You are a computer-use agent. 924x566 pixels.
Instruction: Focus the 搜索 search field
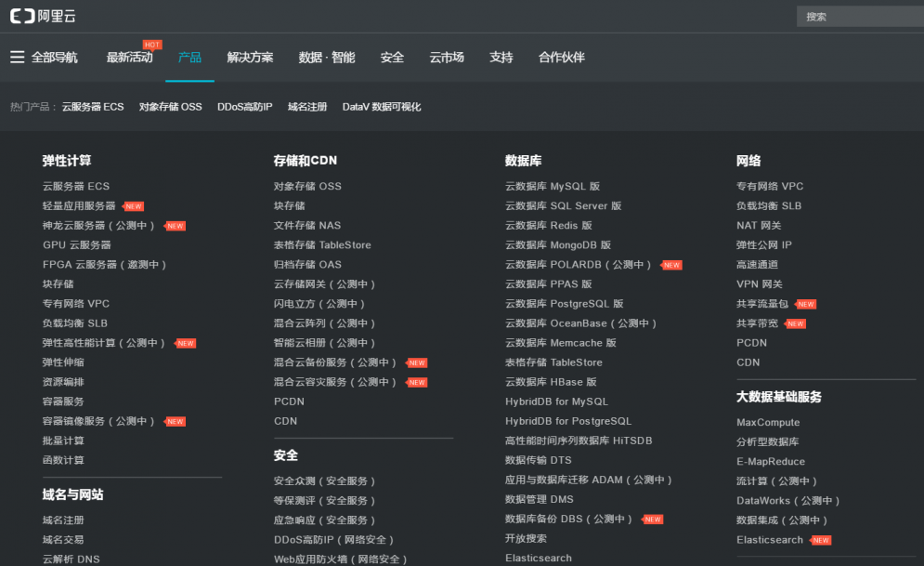coord(860,17)
